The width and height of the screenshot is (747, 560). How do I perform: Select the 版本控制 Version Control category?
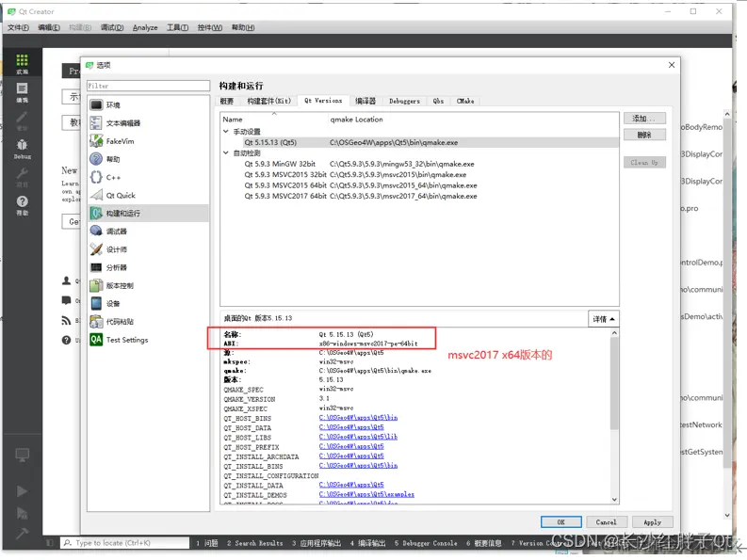click(149, 286)
